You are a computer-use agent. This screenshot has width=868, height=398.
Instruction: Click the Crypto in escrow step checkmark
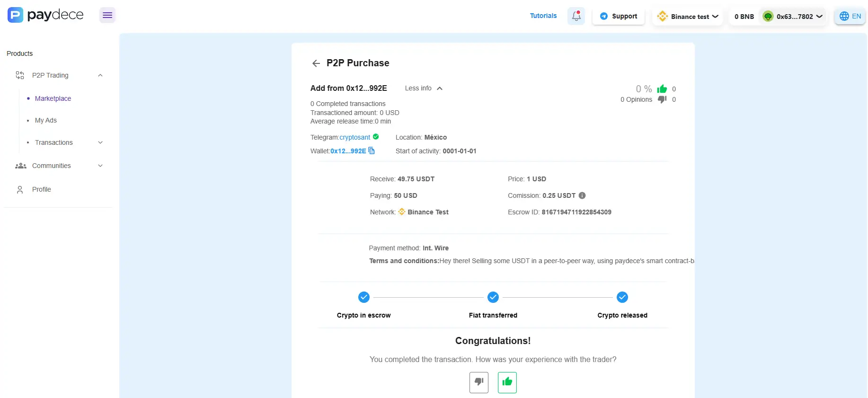click(363, 297)
